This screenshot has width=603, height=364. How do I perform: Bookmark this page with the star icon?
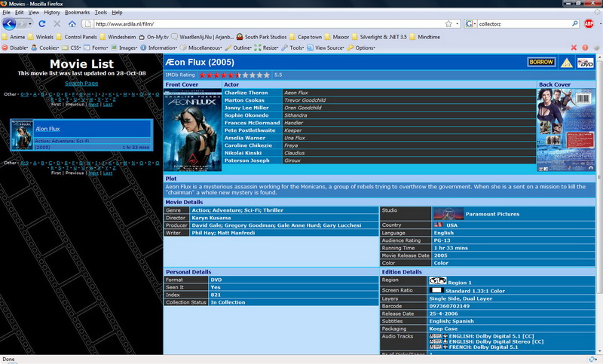click(x=448, y=24)
